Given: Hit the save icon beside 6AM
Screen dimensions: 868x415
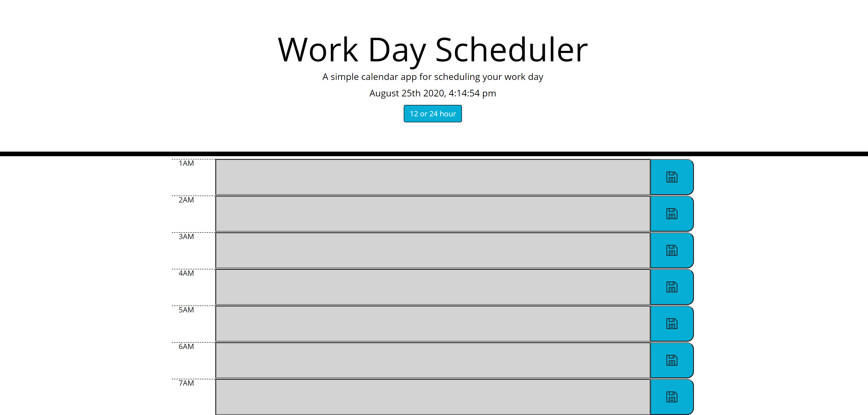Looking at the screenshot, I should pyautogui.click(x=671, y=360).
